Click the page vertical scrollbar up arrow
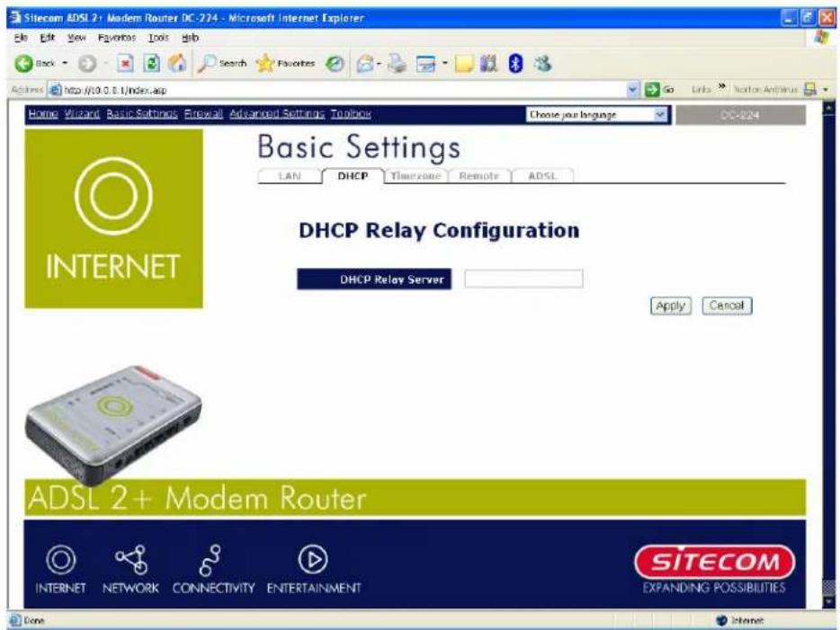 pyautogui.click(x=828, y=109)
